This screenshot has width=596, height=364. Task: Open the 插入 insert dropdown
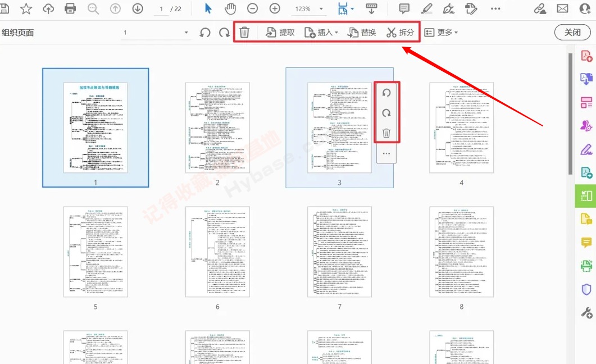click(321, 33)
